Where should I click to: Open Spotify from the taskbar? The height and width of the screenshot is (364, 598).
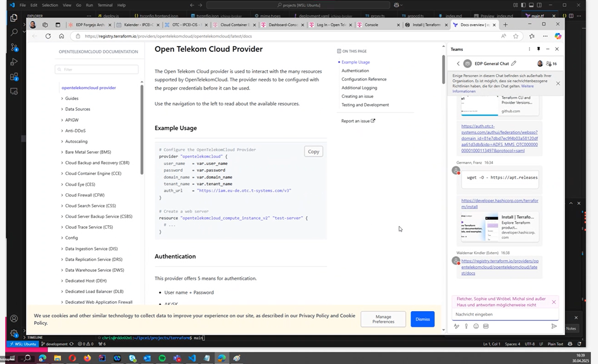(x=162, y=358)
